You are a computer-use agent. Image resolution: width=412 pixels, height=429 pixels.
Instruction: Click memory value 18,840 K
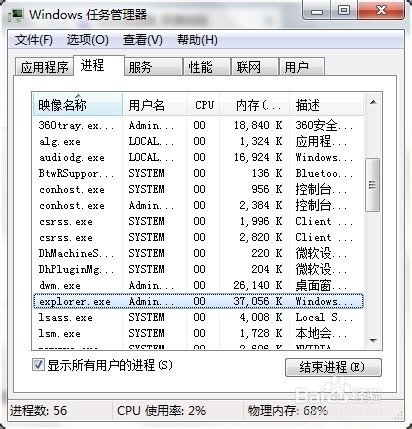[258, 125]
